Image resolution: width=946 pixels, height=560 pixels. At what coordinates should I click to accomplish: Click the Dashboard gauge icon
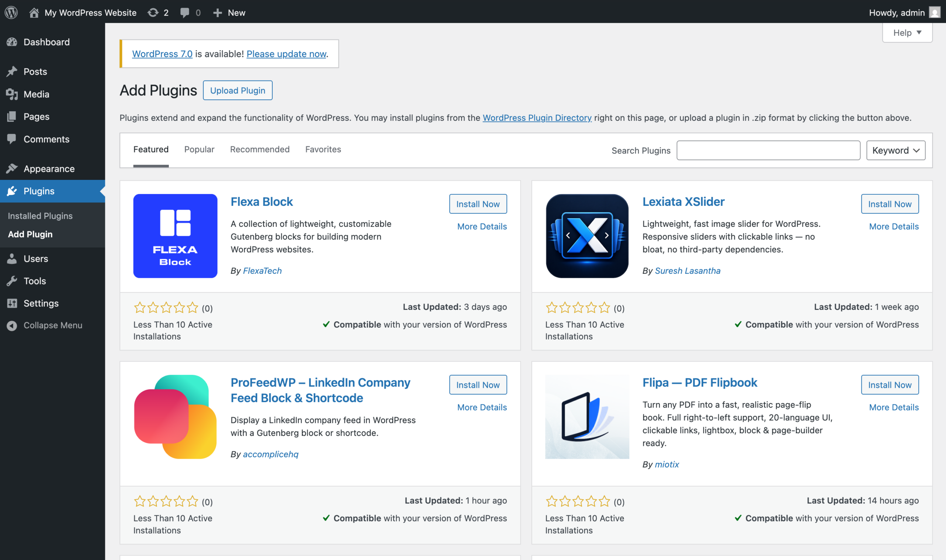(x=12, y=42)
